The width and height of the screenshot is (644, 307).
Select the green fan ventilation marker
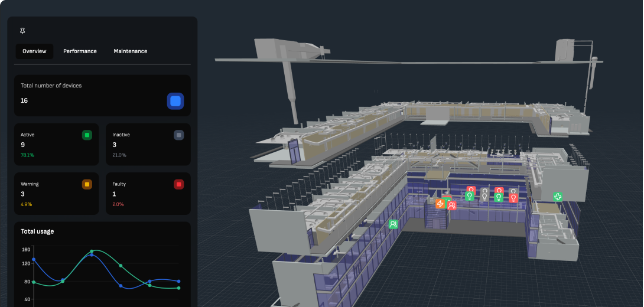[x=557, y=197]
